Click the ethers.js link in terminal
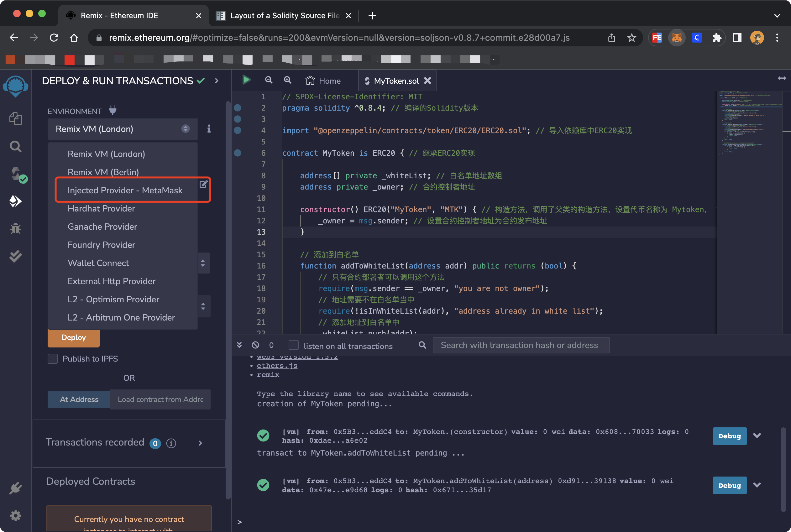 pos(277,365)
